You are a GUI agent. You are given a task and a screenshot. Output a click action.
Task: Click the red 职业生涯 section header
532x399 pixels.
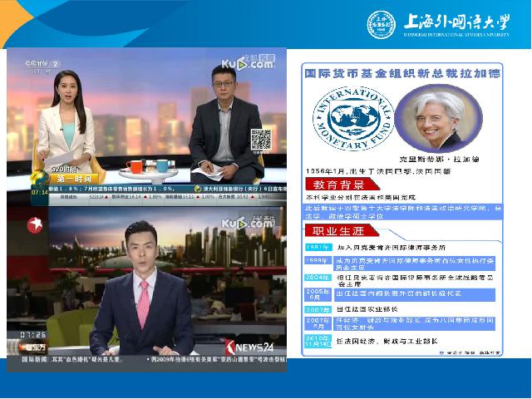coord(339,231)
